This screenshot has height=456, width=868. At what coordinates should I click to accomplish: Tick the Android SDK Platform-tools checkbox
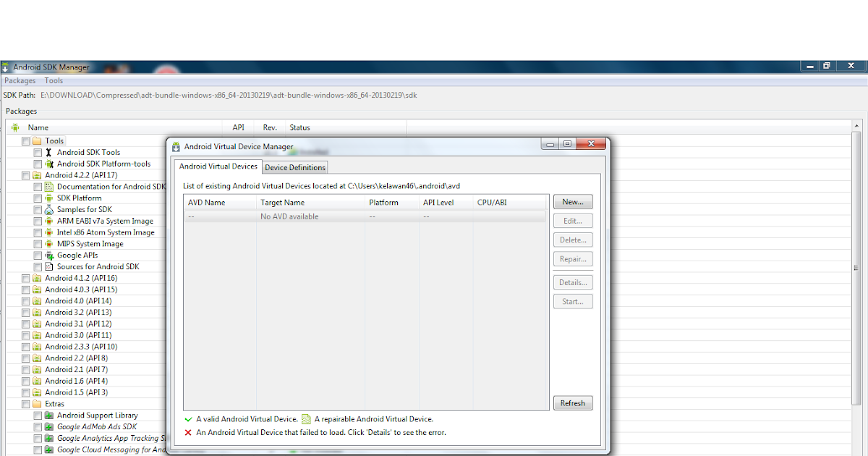[38, 164]
